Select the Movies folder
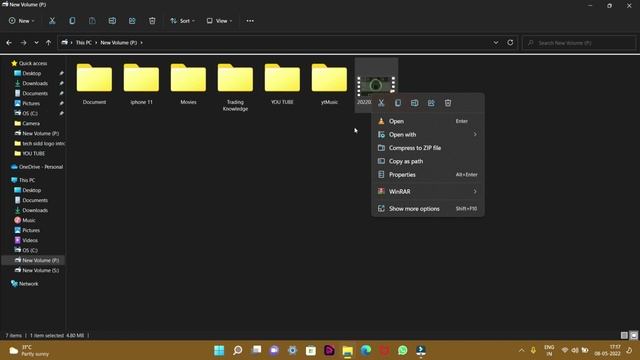 [188, 84]
